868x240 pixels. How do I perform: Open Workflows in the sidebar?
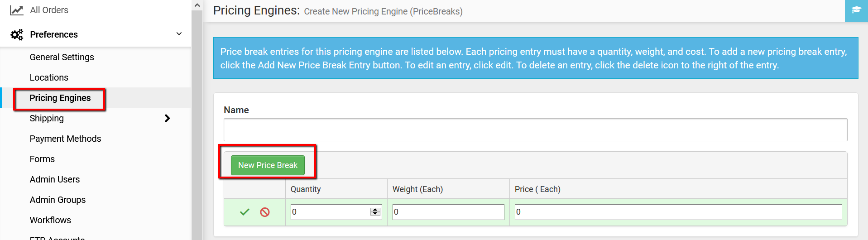(x=50, y=220)
